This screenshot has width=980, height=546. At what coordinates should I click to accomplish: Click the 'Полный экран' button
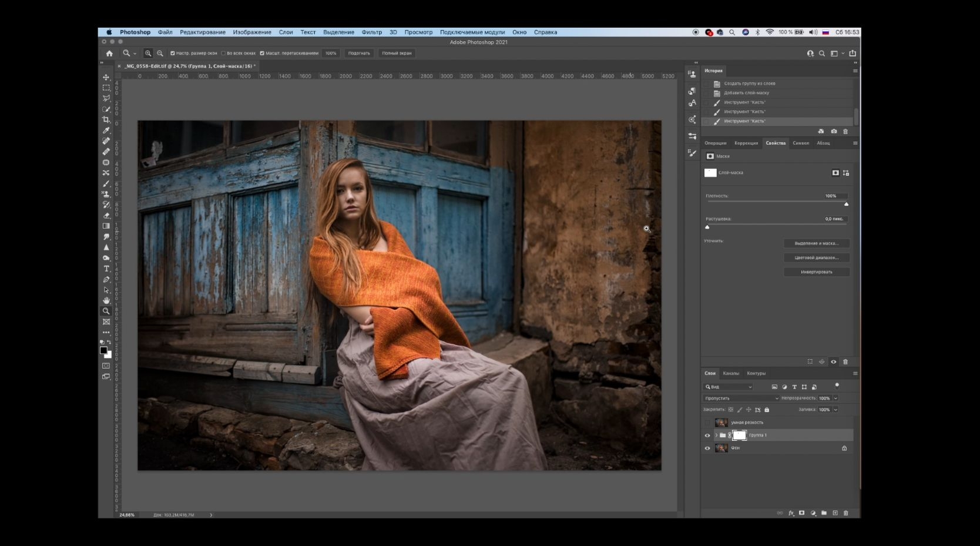397,53
